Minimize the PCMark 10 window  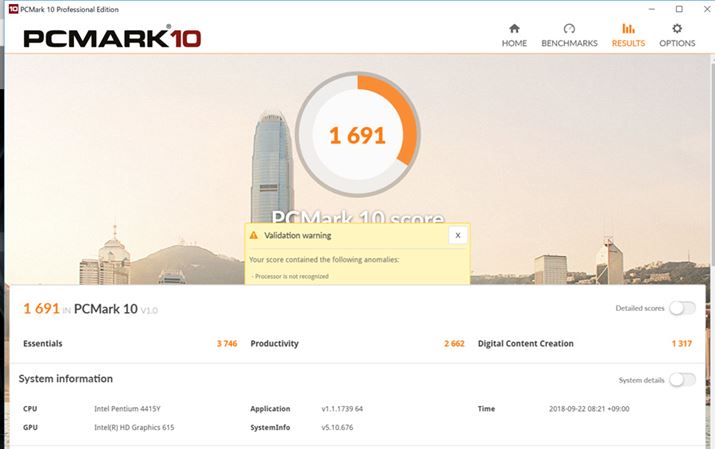pyautogui.click(x=651, y=9)
